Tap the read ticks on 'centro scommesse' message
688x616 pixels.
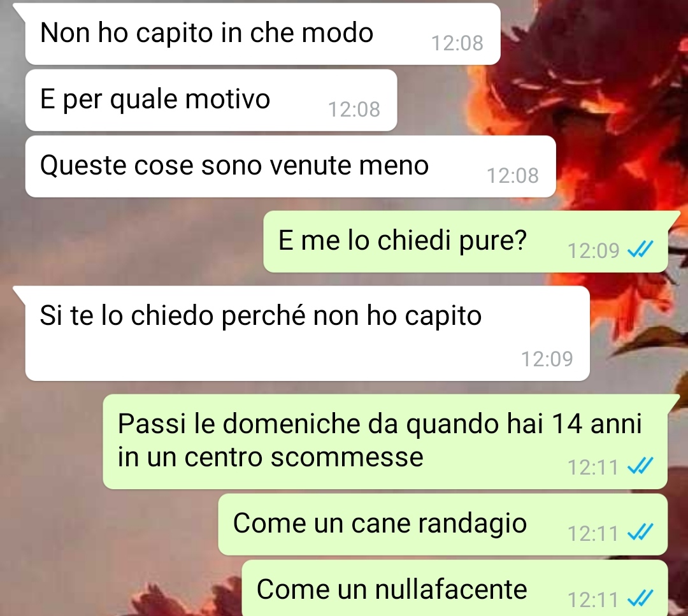tap(640, 467)
